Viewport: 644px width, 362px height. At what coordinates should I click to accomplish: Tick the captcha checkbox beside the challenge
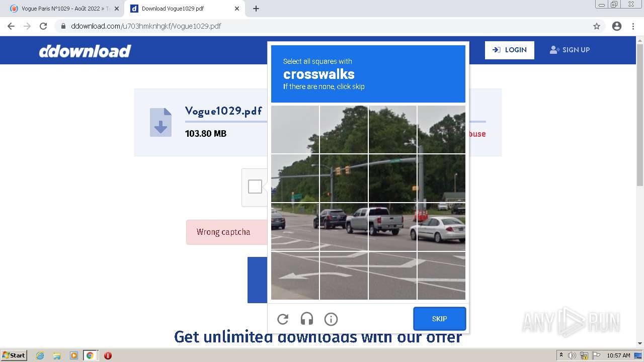(255, 187)
